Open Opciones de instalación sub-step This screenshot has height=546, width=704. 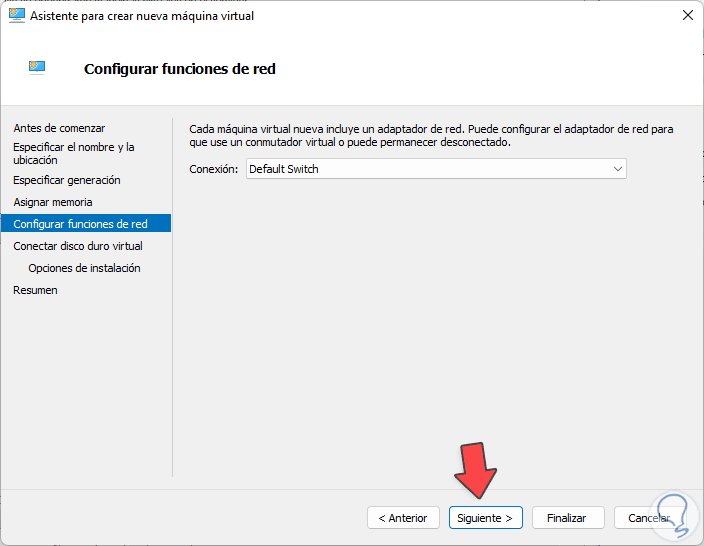pos(84,268)
